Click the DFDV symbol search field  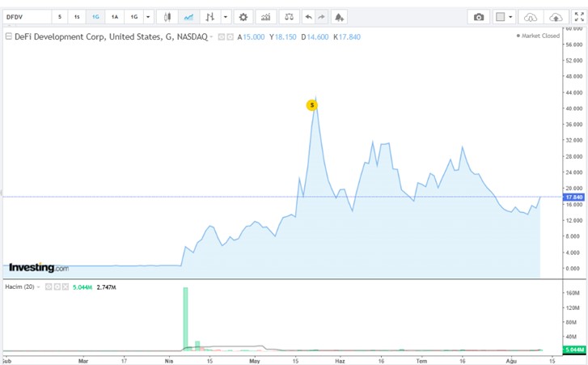(27, 17)
